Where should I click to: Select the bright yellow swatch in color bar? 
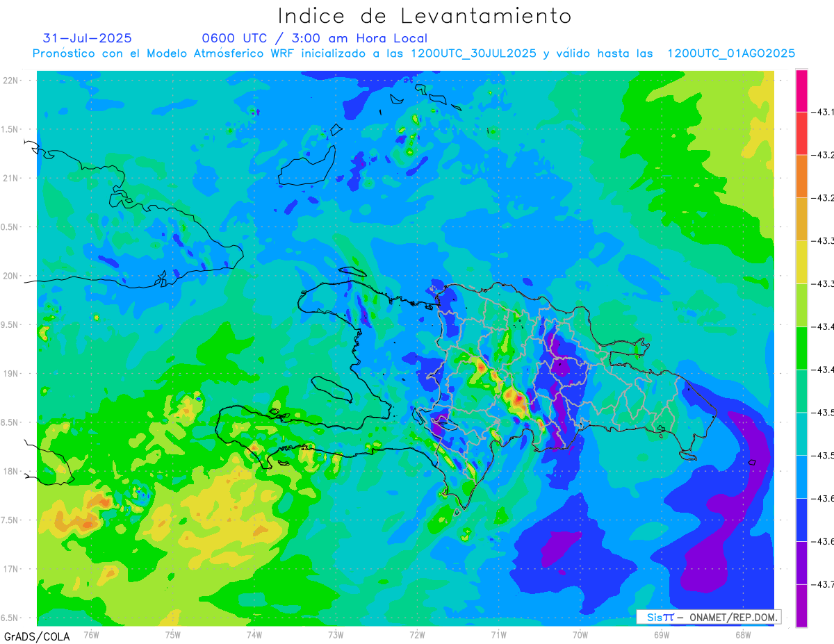pyautogui.click(x=801, y=263)
